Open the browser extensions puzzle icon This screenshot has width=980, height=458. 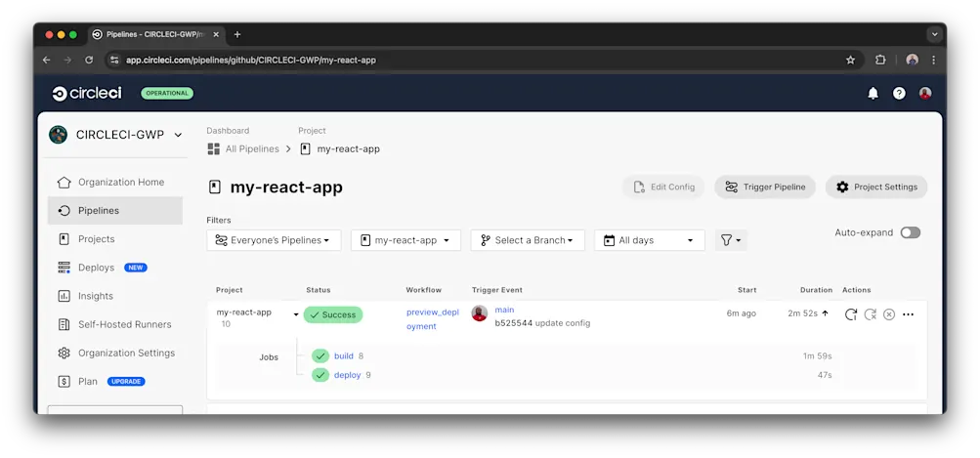880,60
